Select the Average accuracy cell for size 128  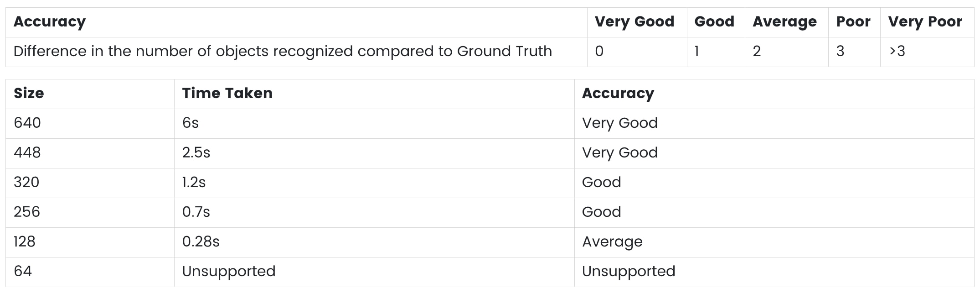point(612,242)
